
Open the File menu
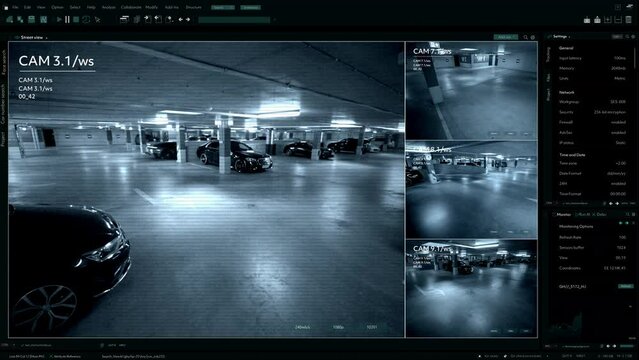[15, 7]
